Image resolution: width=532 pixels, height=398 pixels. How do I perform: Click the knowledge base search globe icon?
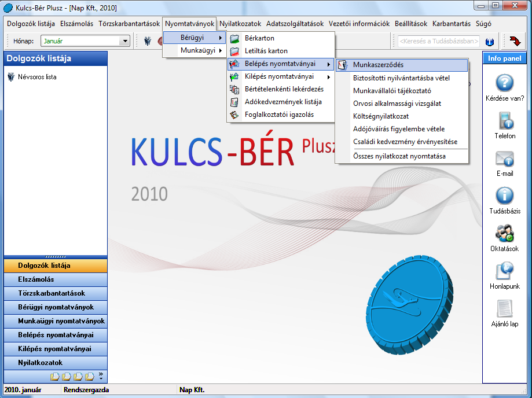pos(490,42)
